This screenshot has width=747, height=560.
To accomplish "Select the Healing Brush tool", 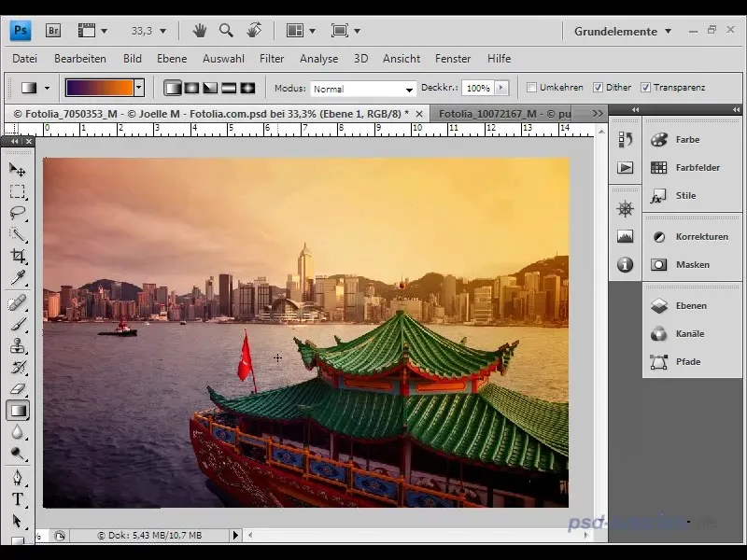I will point(18,302).
